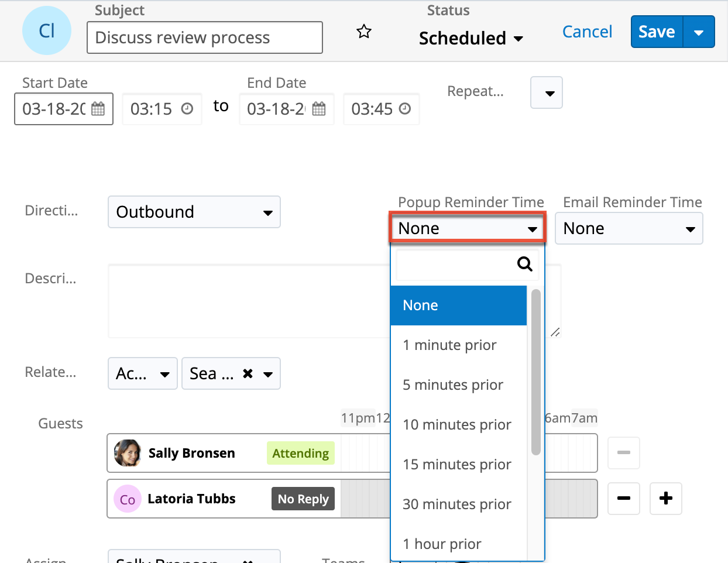Clear the related record with the X icon
Viewport: 728px width, 563px height.
[248, 373]
